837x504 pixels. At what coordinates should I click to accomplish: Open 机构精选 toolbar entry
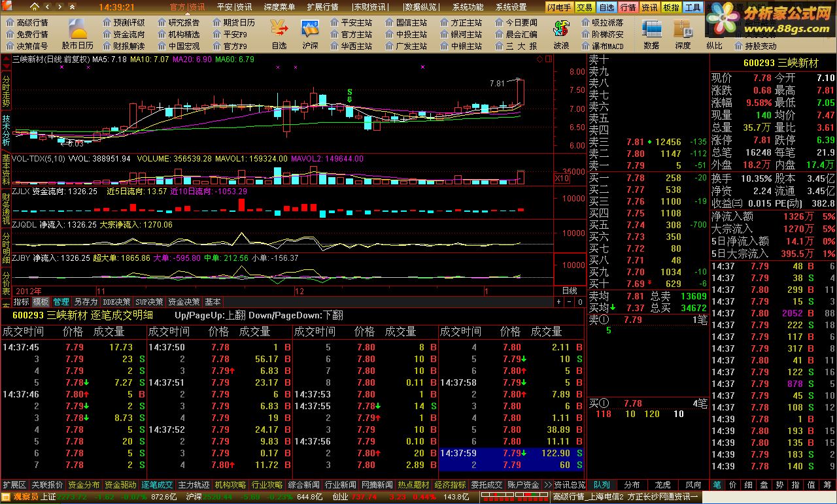point(179,34)
